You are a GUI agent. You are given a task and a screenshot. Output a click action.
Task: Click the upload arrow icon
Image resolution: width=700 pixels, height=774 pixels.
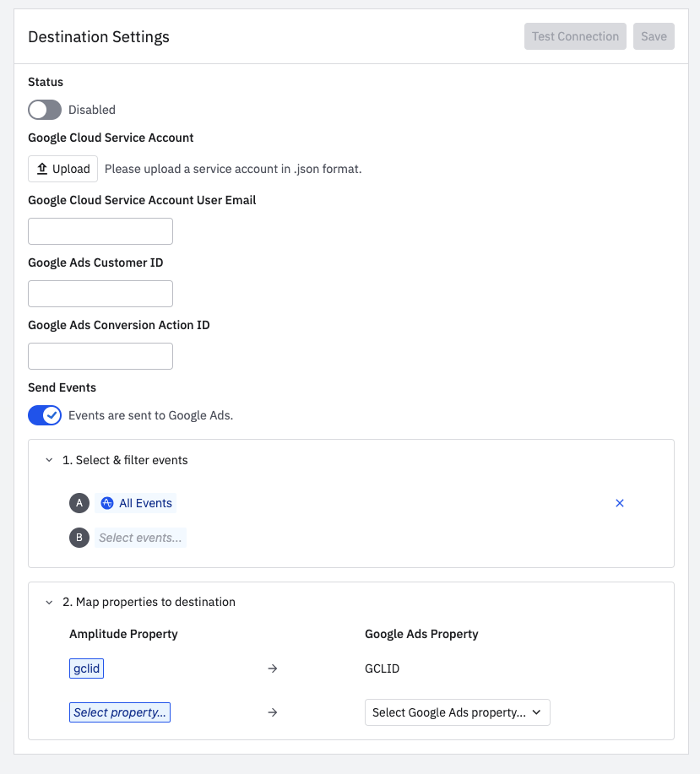42,169
